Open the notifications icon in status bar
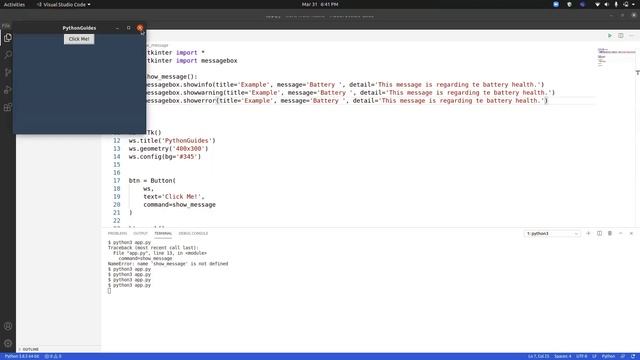Image resolution: width=640 pixels, height=360 pixels. (x=633, y=356)
